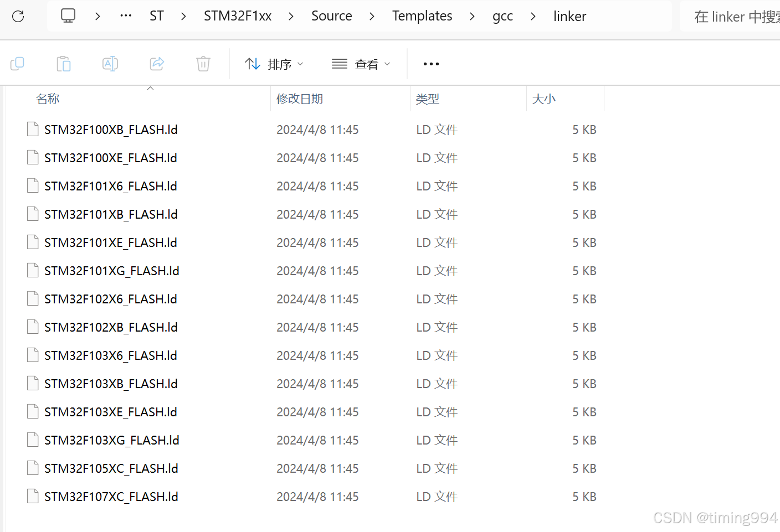Viewport: 780px width, 532px height.
Task: Expand chevron after Source breadcrumb
Action: click(x=372, y=16)
